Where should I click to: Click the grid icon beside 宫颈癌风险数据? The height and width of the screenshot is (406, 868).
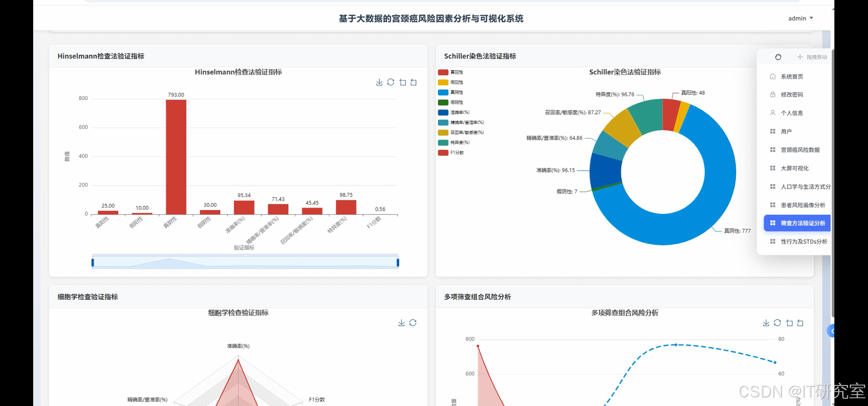pos(773,149)
